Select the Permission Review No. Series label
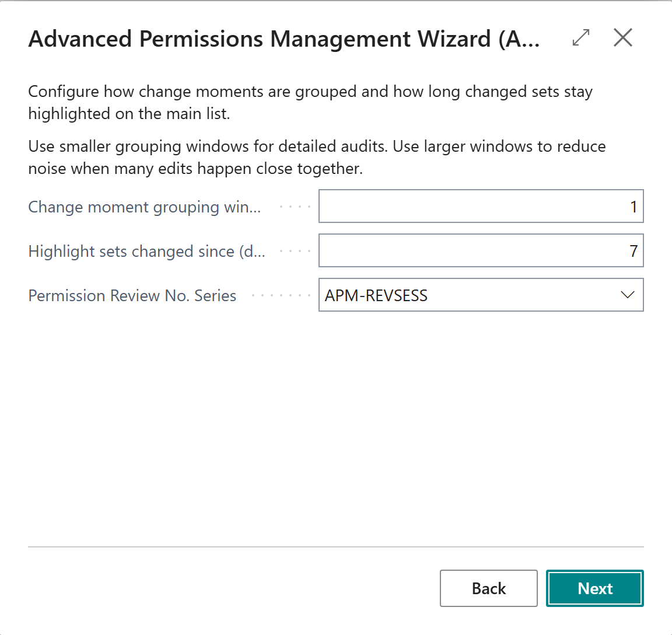The image size is (672, 635). click(x=132, y=296)
